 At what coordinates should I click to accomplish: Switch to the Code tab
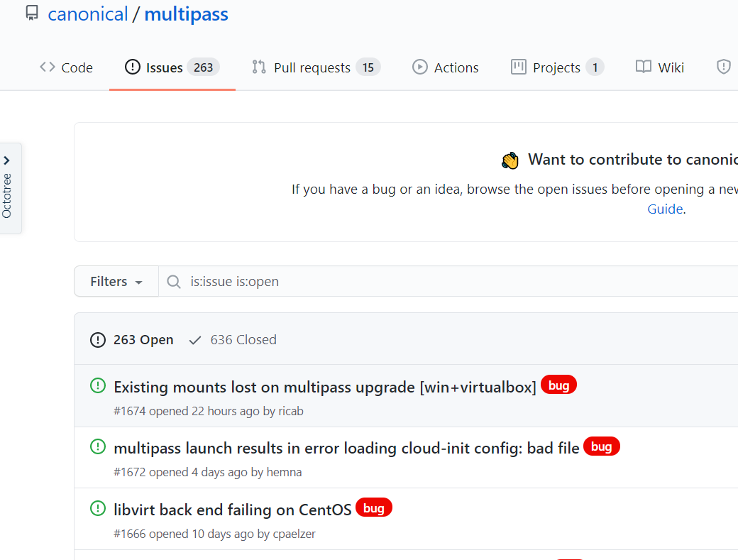[66, 67]
